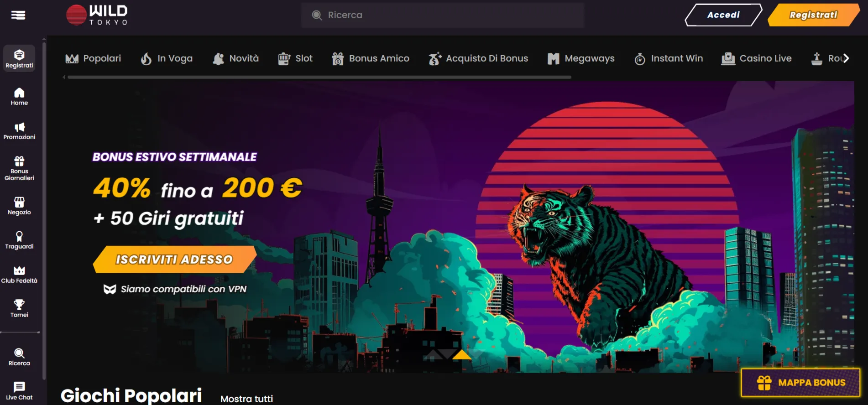
Task: Select the yellow banner carousel indicator triangle
Action: tap(462, 354)
